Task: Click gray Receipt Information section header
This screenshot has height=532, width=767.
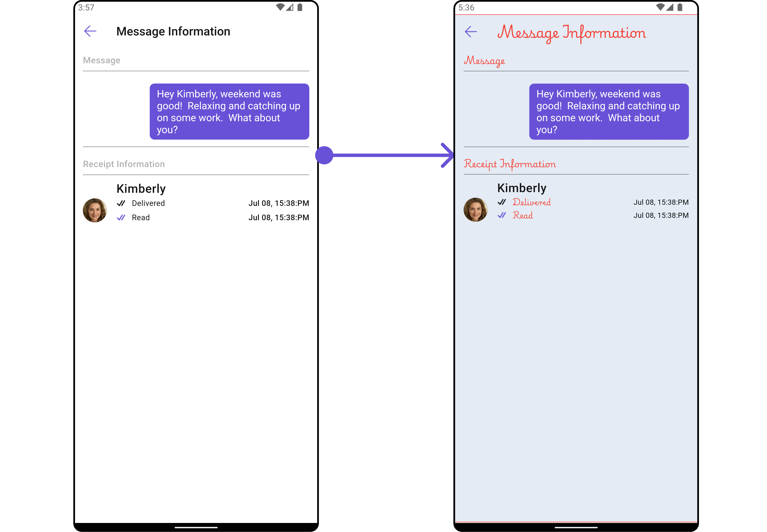Action: point(124,164)
